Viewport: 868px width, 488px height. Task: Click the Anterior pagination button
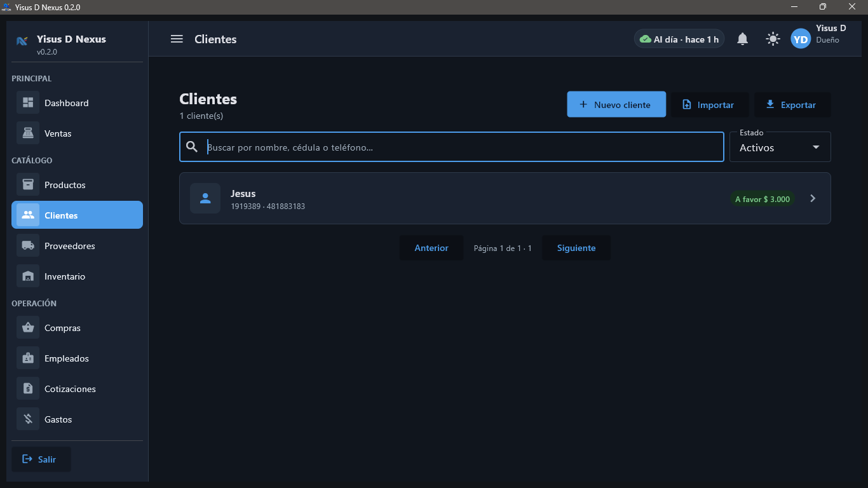(x=431, y=248)
